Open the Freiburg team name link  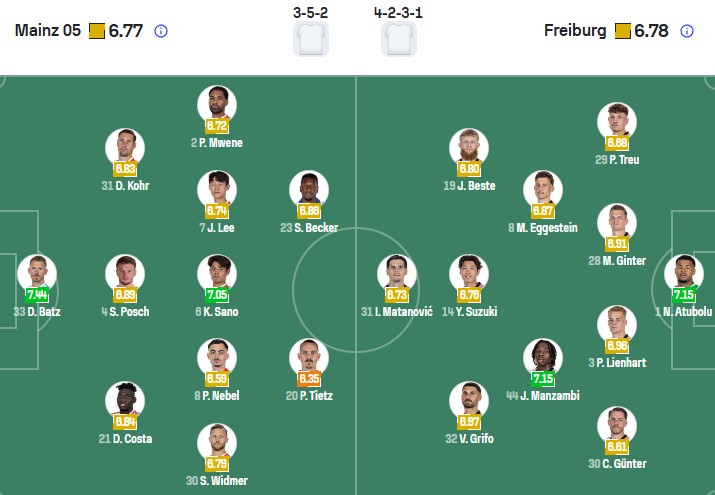tap(575, 31)
